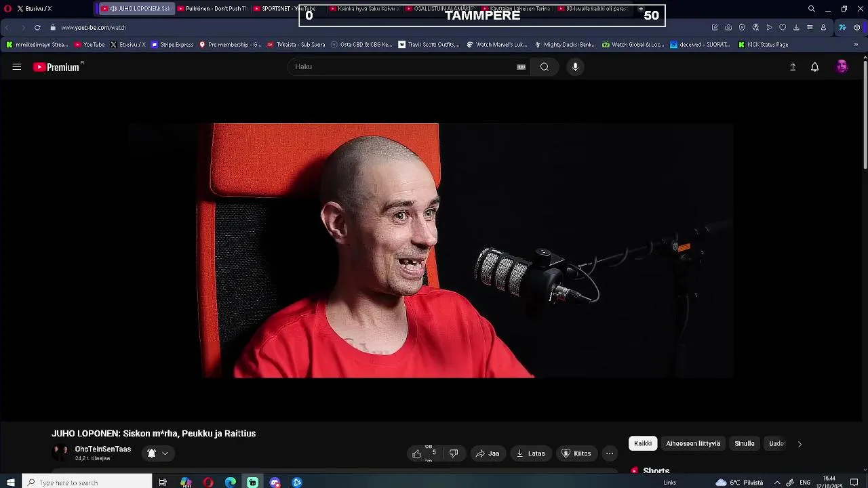Screen dimensions: 868x488
Task: Open Microsoft Edge from the taskbar
Action: tap(231, 483)
